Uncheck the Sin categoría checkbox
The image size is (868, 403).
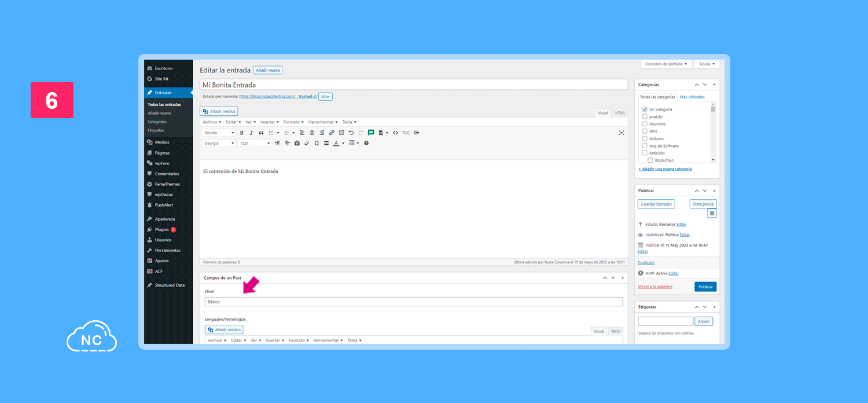[x=645, y=109]
